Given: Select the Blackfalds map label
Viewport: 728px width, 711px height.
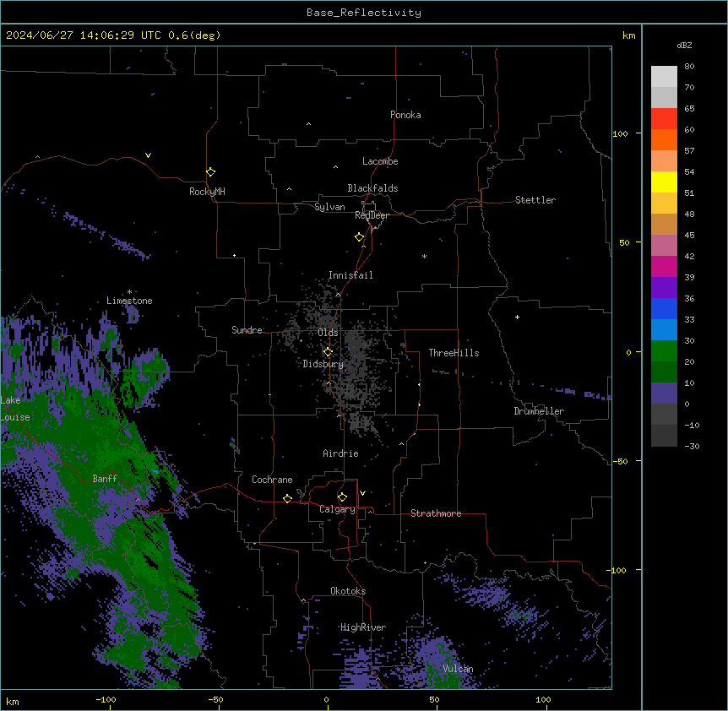Looking at the screenshot, I should 372,188.
